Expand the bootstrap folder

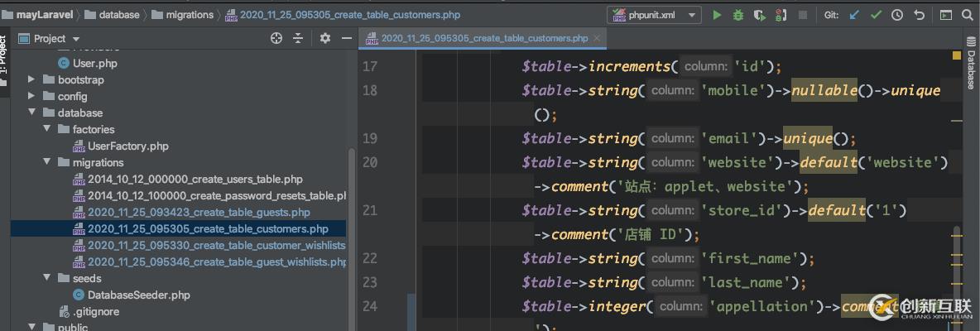point(31,79)
